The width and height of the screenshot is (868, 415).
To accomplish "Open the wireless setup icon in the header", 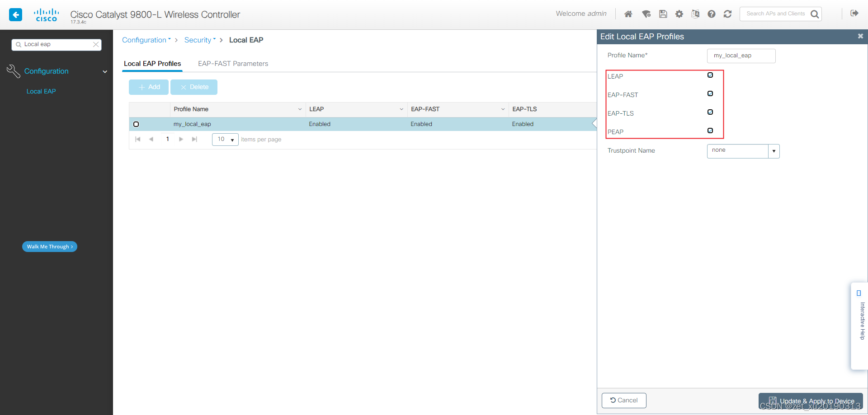I will [646, 14].
